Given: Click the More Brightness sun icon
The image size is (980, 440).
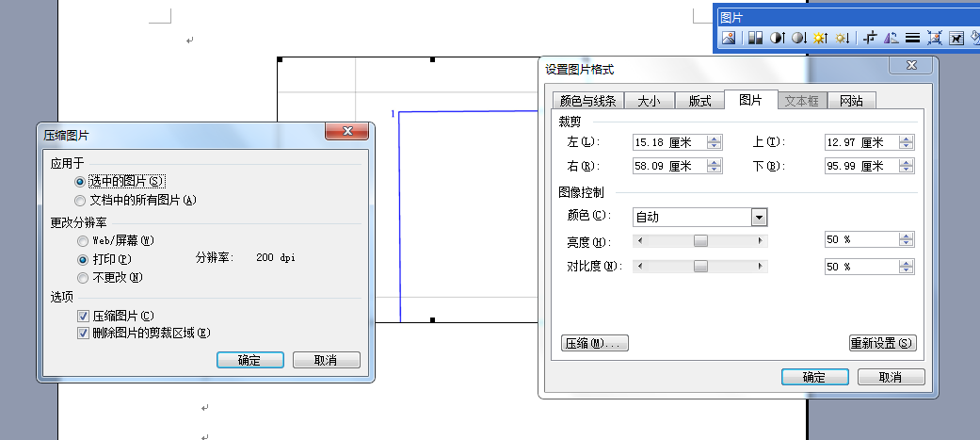Looking at the screenshot, I should 821,39.
